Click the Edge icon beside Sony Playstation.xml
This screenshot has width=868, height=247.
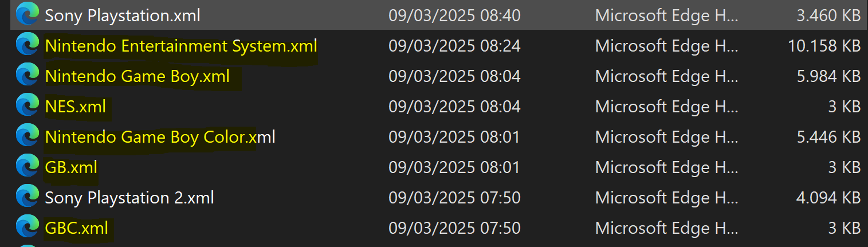(27, 15)
